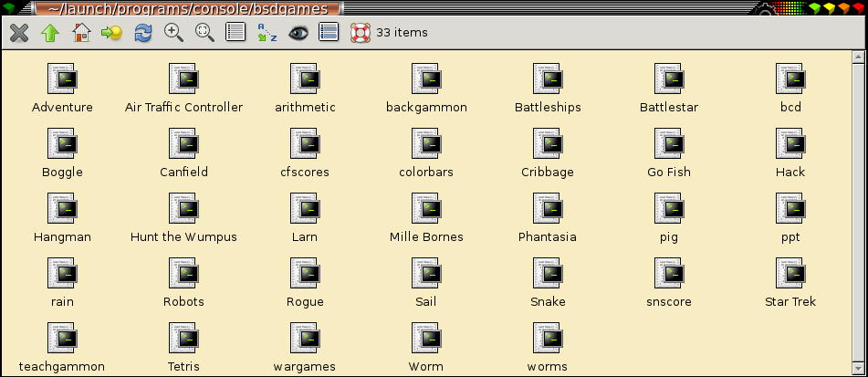This screenshot has width=868, height=377.
Task: Click the orange gem title bar button
Action: [843, 7]
